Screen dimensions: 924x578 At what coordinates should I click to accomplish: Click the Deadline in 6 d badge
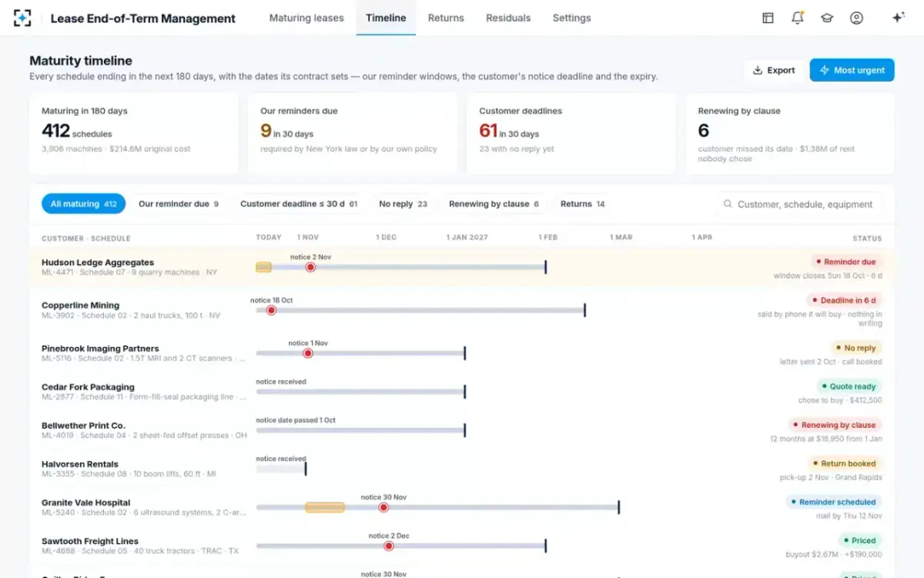[x=844, y=301]
